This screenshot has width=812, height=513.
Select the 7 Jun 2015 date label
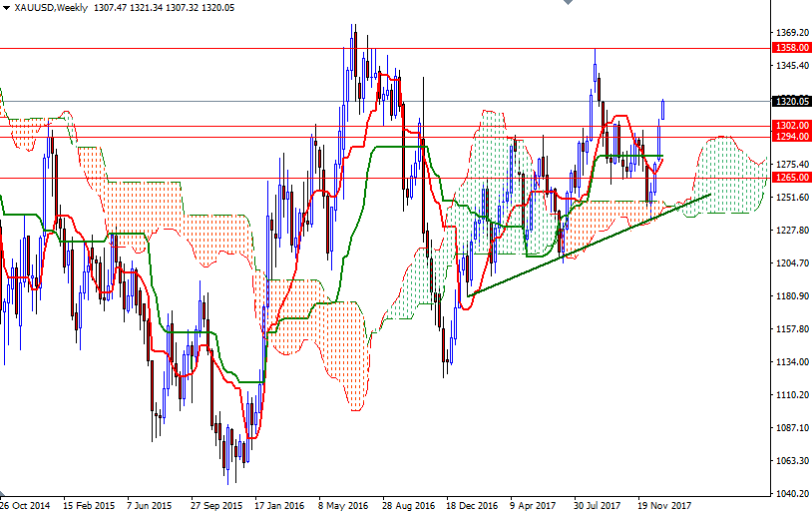click(151, 505)
